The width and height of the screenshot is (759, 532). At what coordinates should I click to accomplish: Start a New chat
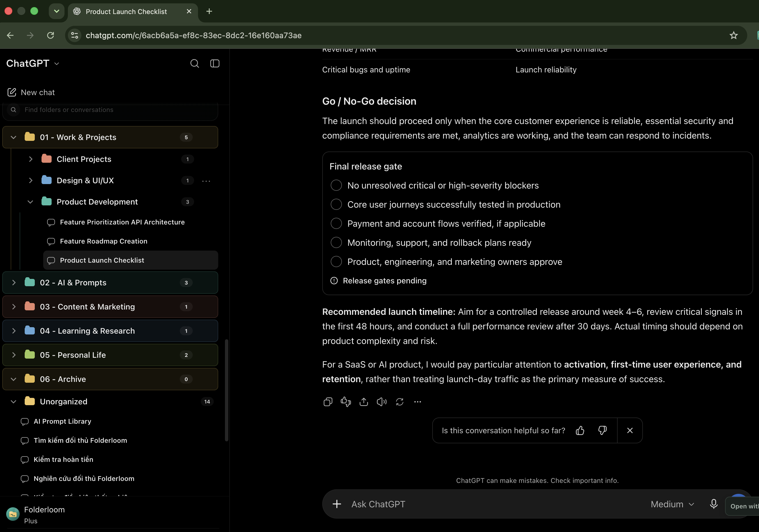pos(31,92)
